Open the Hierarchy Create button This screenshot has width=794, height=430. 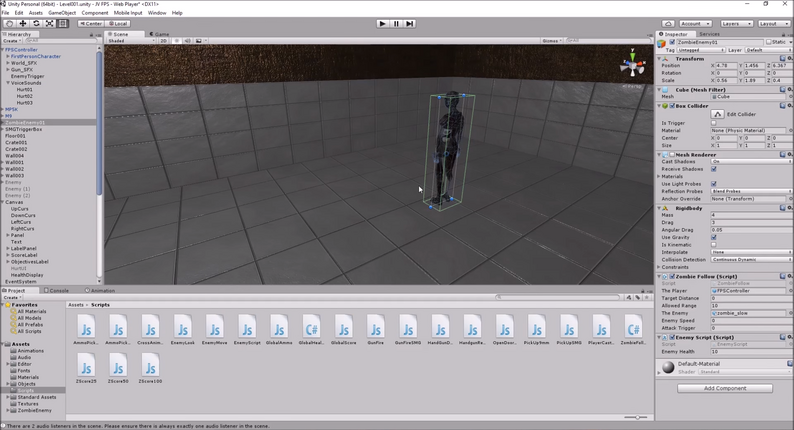click(x=12, y=41)
